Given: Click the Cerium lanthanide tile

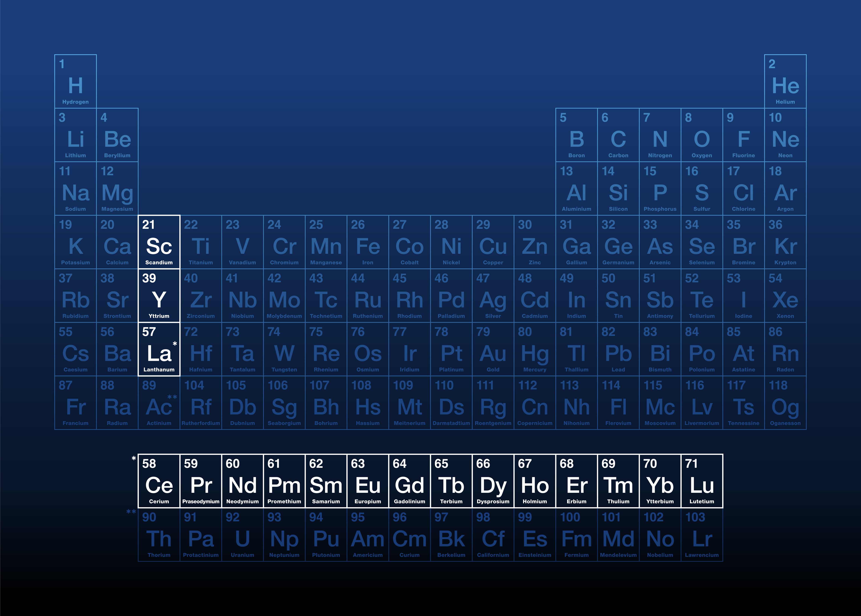Looking at the screenshot, I should [x=159, y=481].
